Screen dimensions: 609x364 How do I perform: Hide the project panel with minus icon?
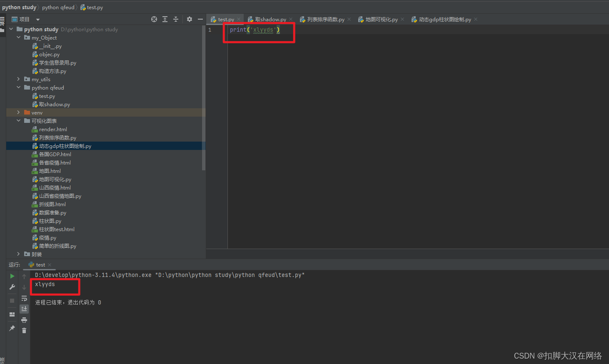(x=200, y=19)
